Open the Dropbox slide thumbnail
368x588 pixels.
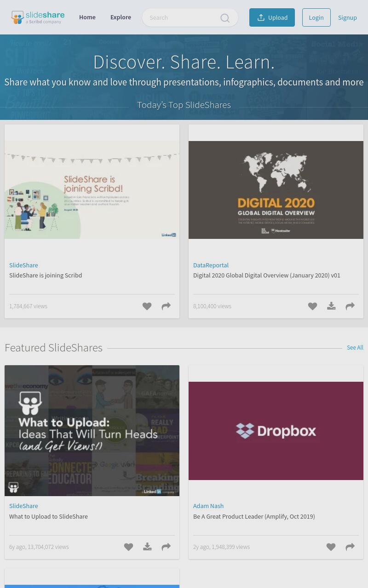[x=276, y=431]
